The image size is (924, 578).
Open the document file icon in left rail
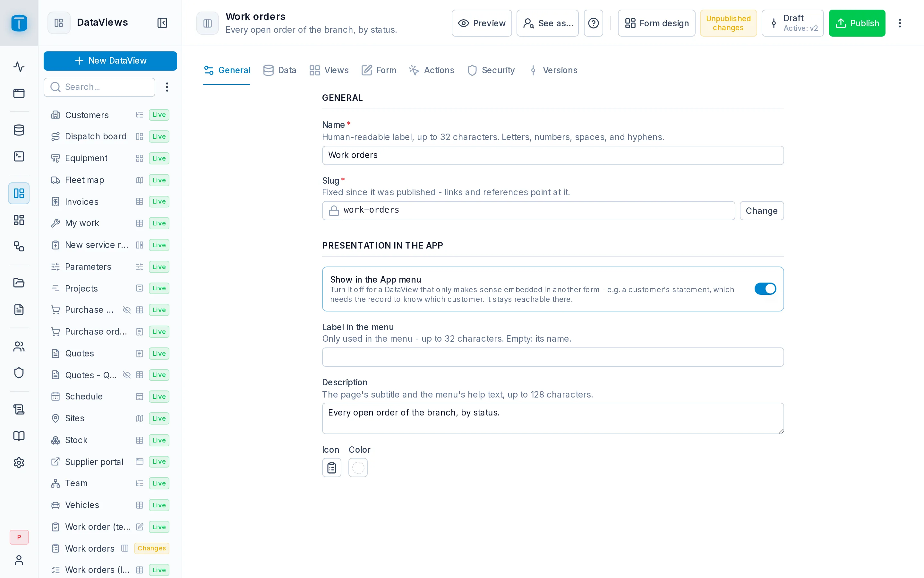(x=19, y=309)
